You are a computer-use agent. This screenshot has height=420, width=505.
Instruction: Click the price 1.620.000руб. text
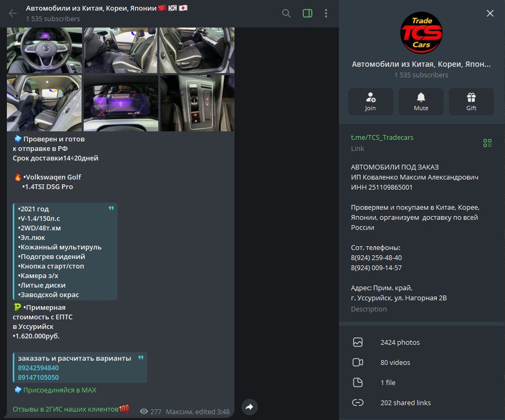click(36, 336)
